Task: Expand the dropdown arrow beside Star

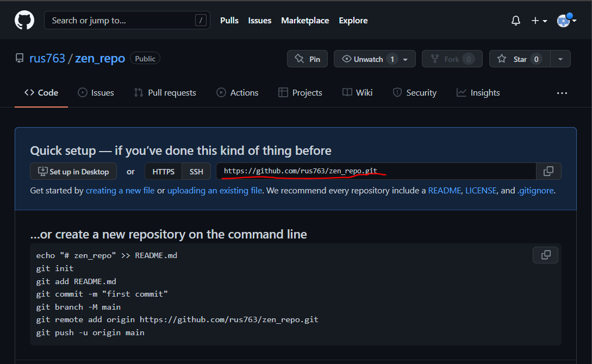Action: tap(560, 59)
